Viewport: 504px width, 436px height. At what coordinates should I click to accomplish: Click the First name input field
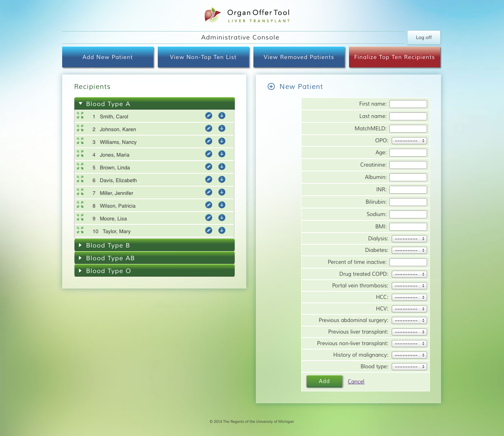(408, 104)
